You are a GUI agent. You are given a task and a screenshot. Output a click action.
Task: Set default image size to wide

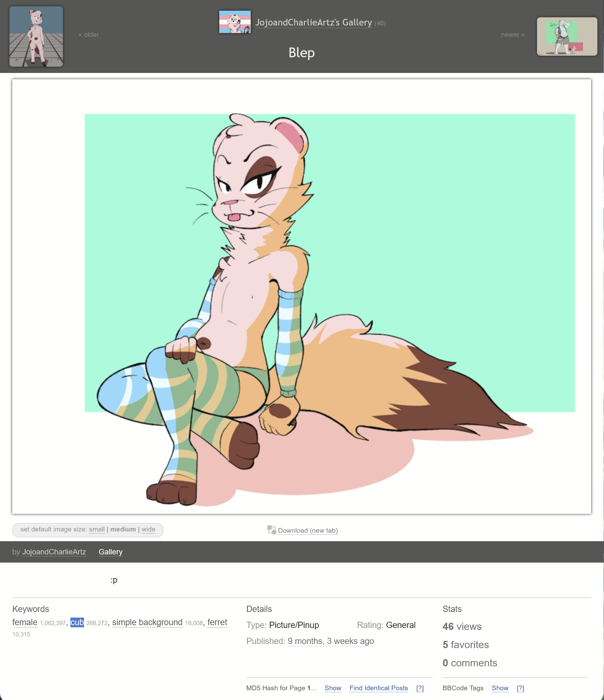[148, 529]
